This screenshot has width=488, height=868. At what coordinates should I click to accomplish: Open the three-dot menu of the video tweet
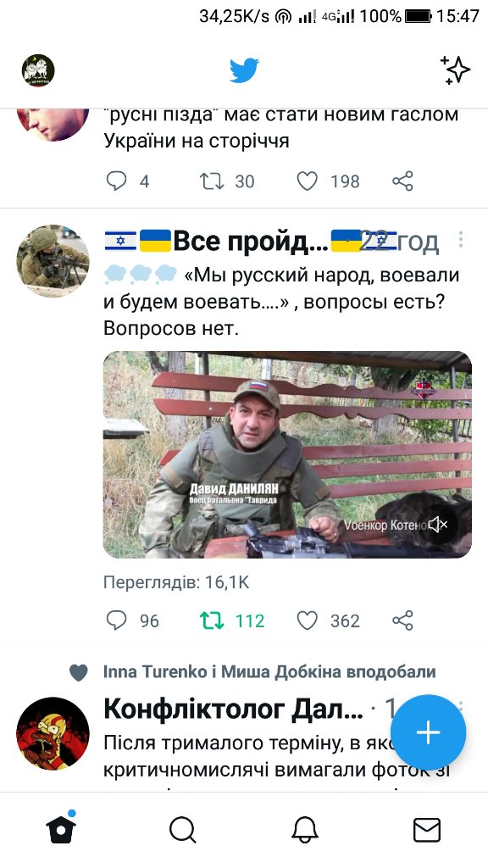[x=460, y=239]
